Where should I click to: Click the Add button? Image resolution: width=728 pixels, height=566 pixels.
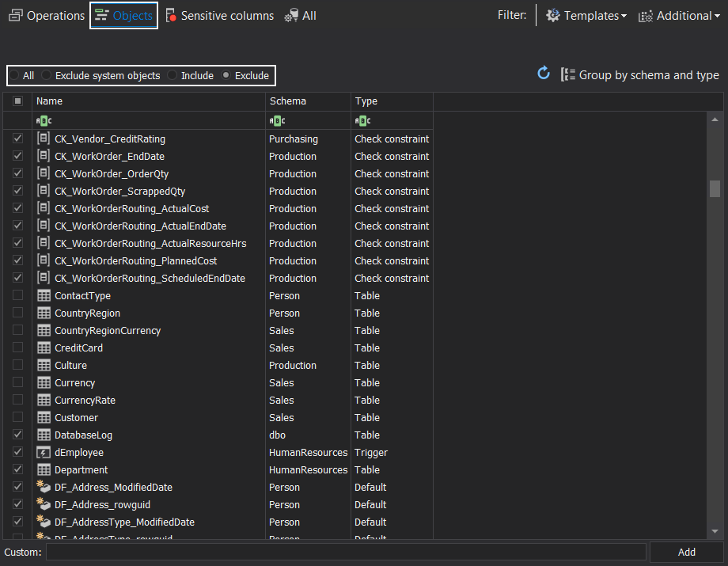click(686, 552)
